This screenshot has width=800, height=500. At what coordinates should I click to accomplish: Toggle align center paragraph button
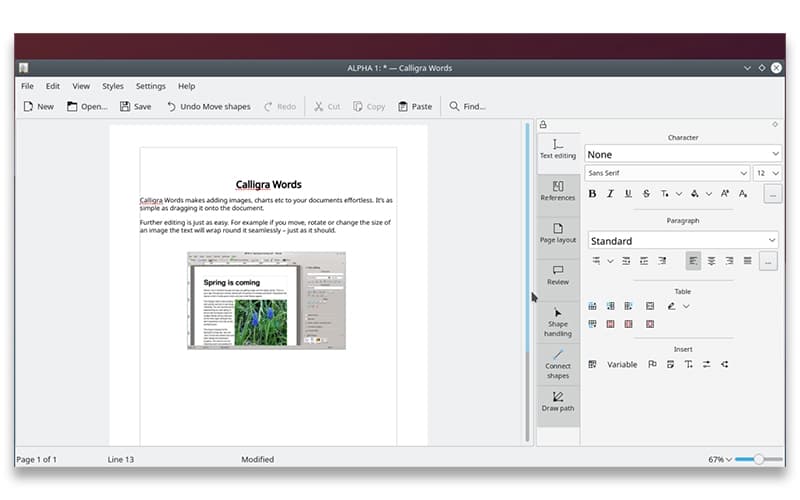(x=711, y=261)
